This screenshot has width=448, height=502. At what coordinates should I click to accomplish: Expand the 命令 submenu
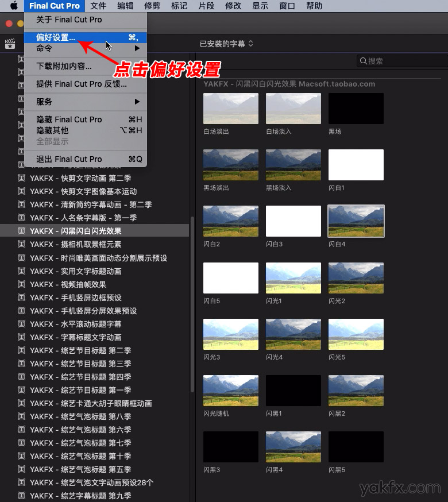pos(86,48)
